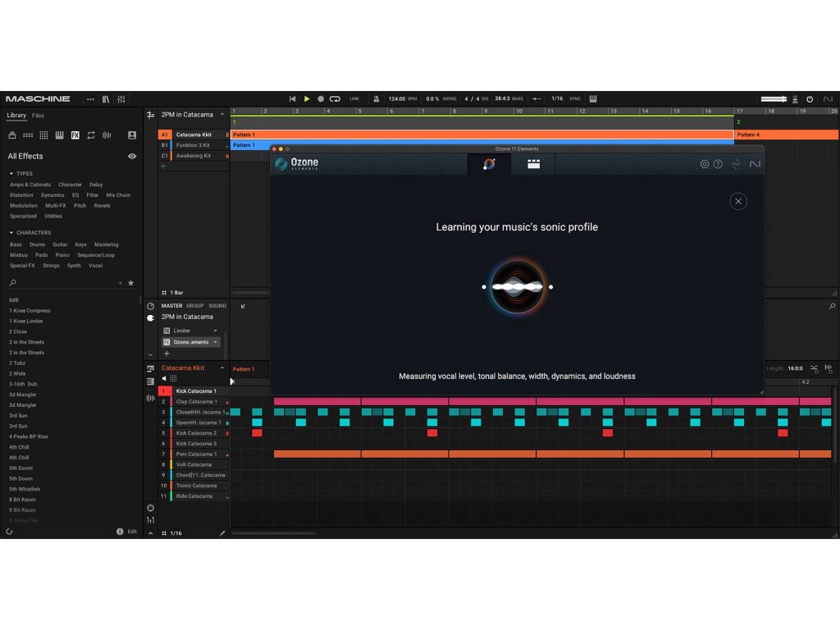
Task: Select Pattern 4 clip in arranger
Action: pos(787,135)
